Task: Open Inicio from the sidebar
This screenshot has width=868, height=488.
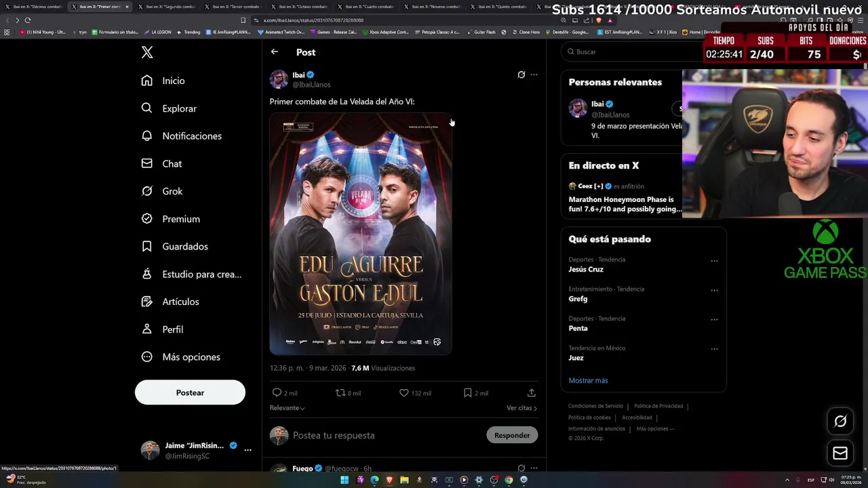Action: [163, 81]
